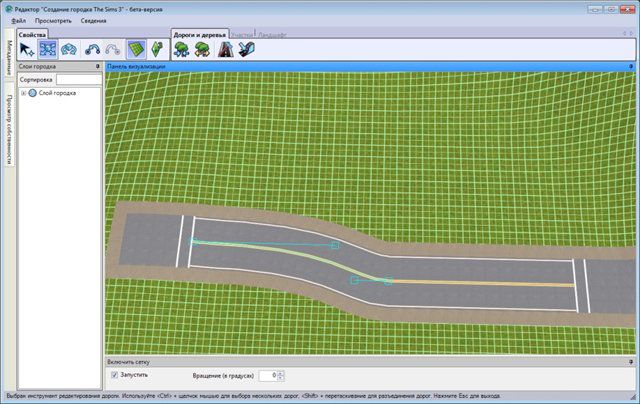Switch to the Участки tab

pos(243,34)
